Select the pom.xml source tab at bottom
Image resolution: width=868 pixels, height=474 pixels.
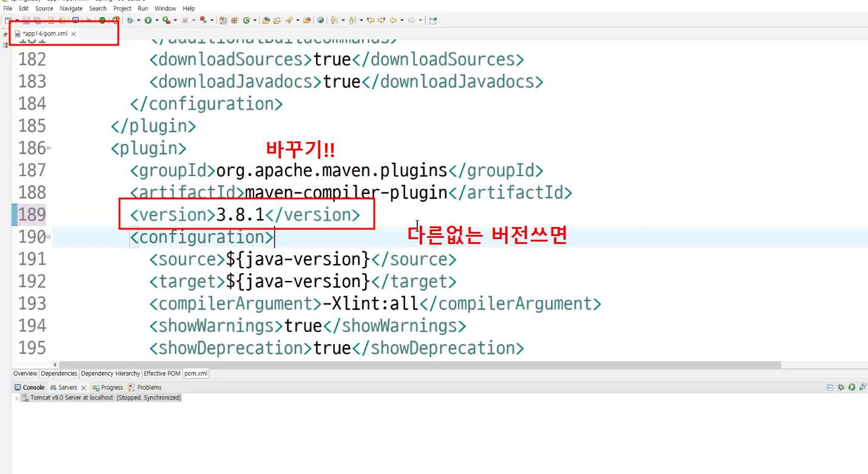pos(196,374)
